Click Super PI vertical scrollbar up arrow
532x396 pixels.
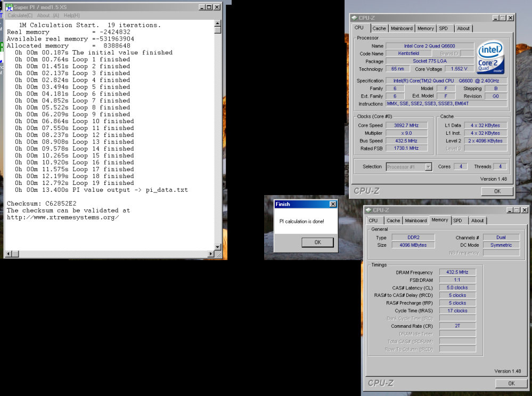click(218, 23)
